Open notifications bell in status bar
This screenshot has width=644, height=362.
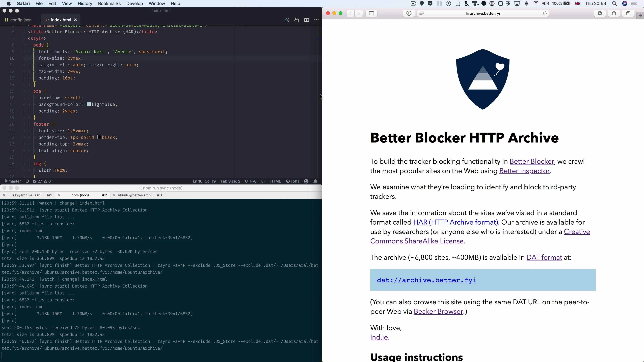tap(315, 181)
